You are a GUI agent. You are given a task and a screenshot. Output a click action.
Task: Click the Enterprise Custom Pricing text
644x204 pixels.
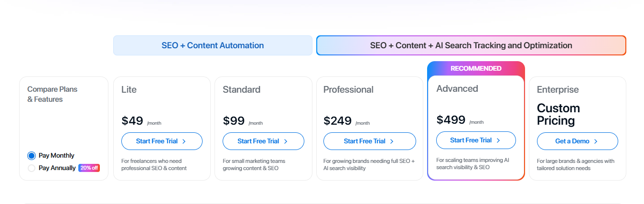[x=558, y=114]
